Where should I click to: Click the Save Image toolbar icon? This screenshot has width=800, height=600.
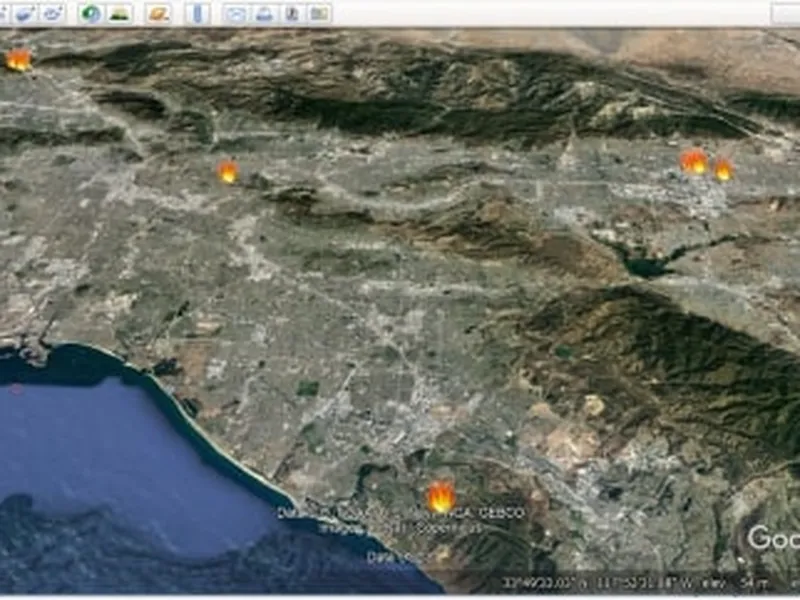click(291, 13)
